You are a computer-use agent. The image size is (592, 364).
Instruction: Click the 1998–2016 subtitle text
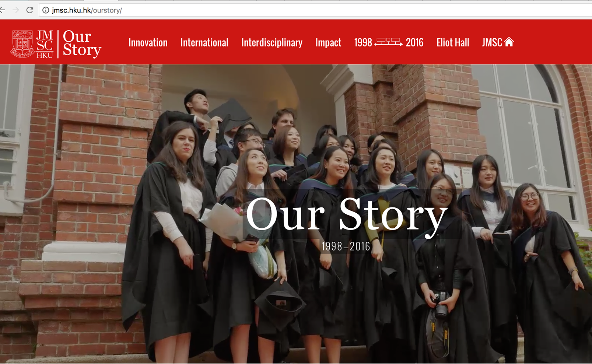(x=346, y=246)
